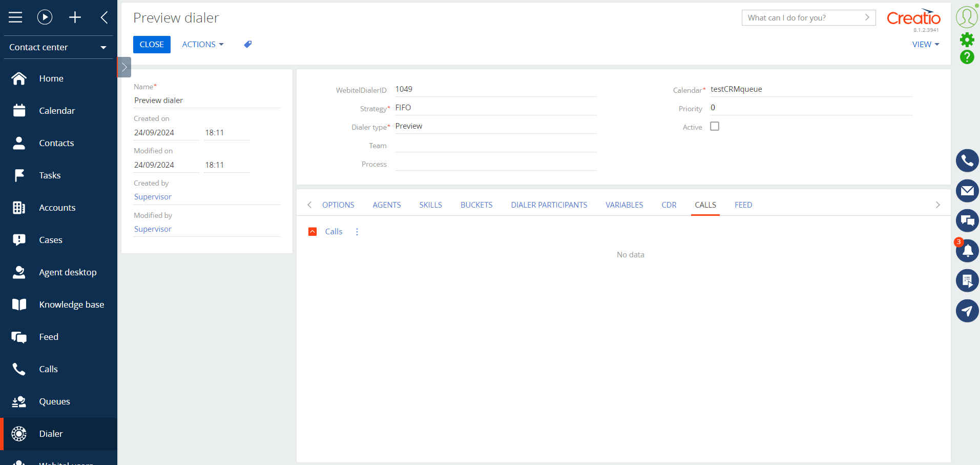Open Created by Supervisor link
Screen dimensions: 980x465
[x=153, y=197]
